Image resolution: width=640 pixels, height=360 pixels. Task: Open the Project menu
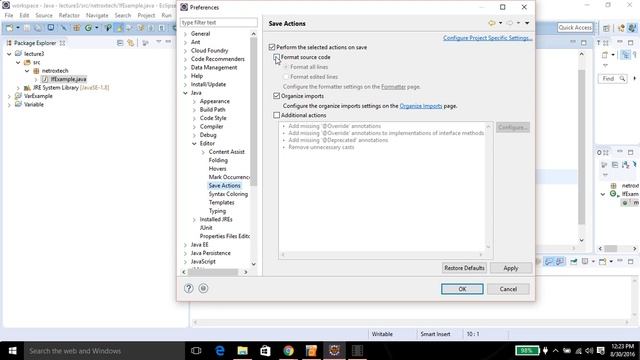[x=146, y=16]
